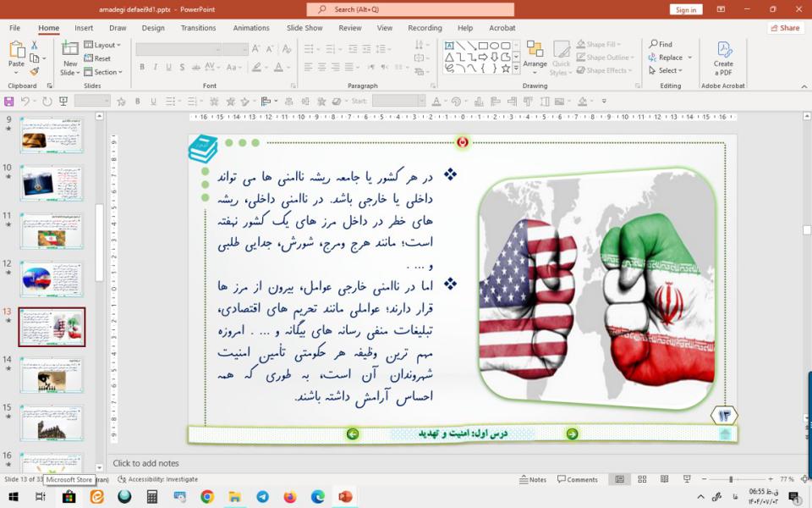Viewport: 812px width, 508px height.
Task: Click Telegram icon in taskbar
Action: [262, 497]
